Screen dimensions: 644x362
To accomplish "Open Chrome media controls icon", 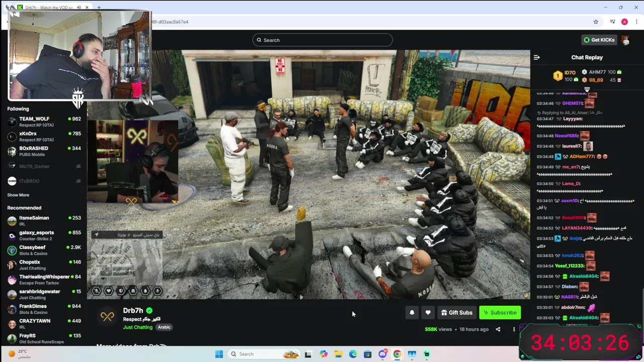I will (612, 22).
